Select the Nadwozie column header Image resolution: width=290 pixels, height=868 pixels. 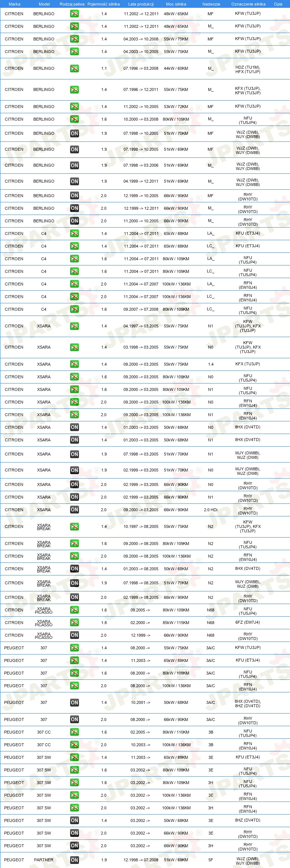point(211,4)
